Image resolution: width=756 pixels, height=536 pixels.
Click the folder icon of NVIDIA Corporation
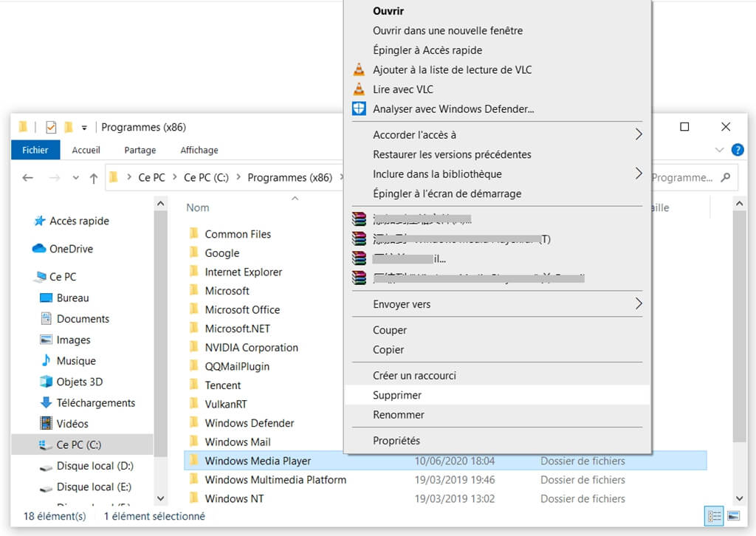pyautogui.click(x=194, y=347)
